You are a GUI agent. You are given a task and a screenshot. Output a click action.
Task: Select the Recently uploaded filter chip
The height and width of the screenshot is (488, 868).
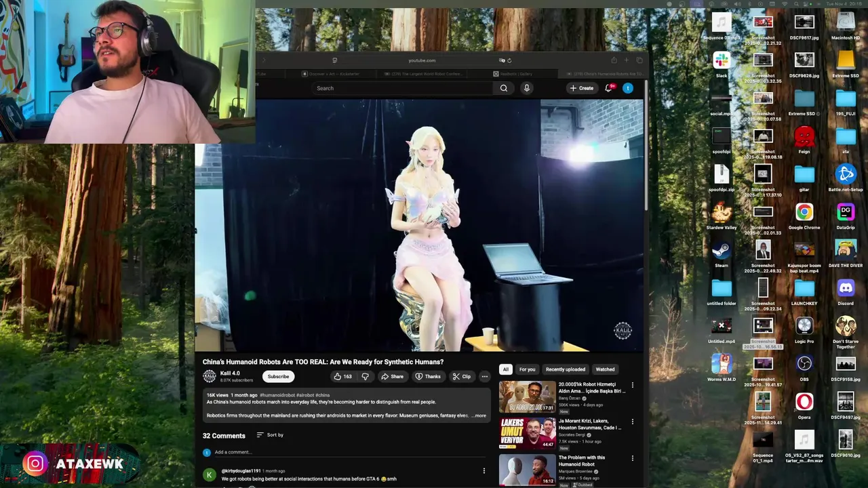(565, 369)
